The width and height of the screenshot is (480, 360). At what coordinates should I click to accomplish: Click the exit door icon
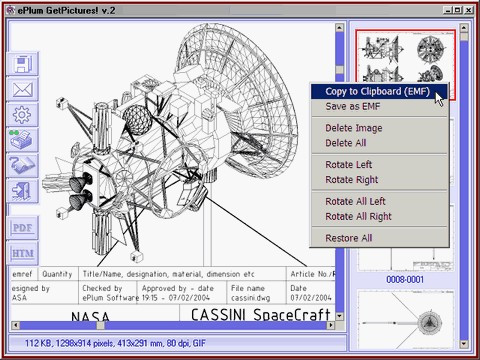[x=23, y=191]
